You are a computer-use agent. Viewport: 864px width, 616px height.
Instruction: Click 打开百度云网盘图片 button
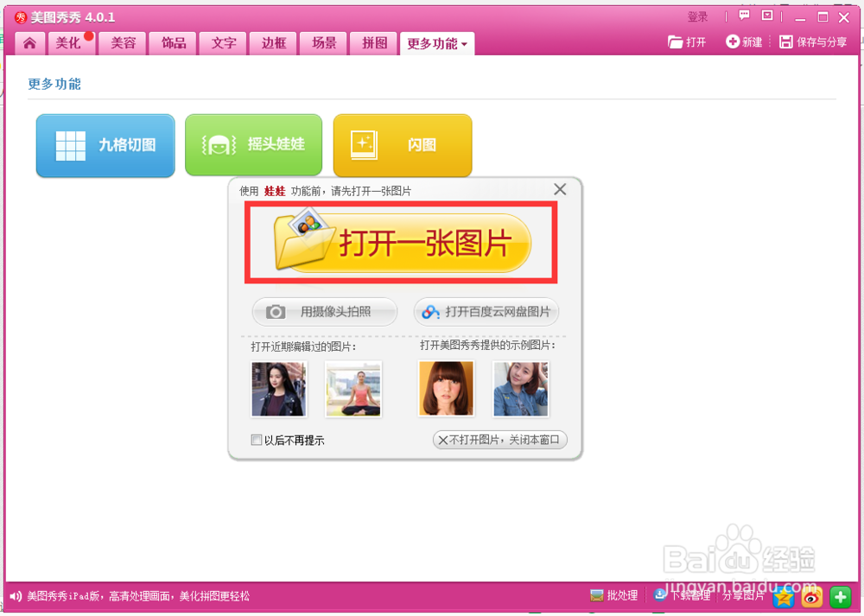(486, 312)
